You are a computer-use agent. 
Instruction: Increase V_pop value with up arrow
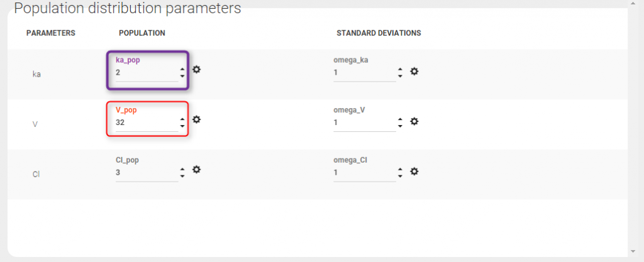point(182,118)
